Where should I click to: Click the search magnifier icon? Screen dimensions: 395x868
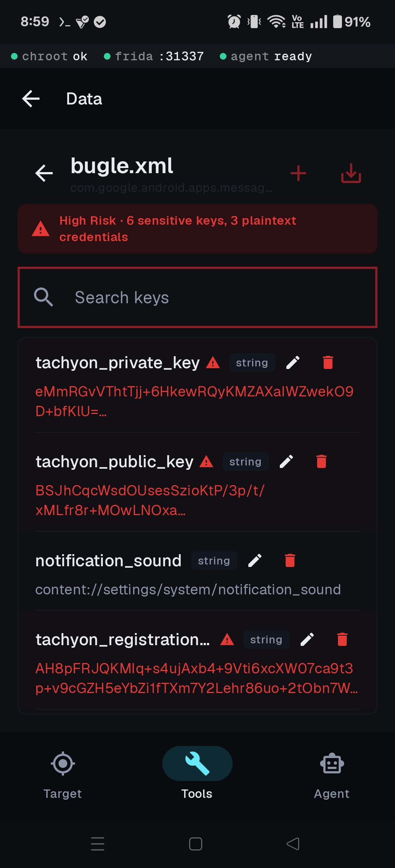point(43,297)
